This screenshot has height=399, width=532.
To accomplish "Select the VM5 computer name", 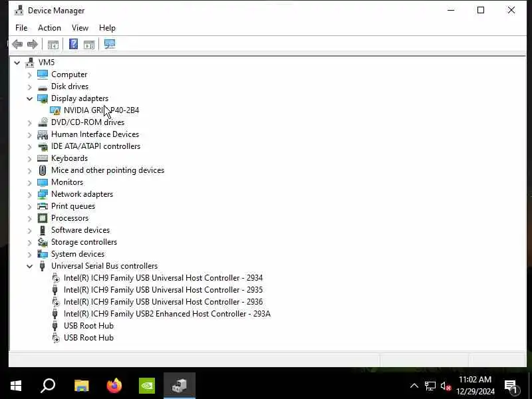I will tap(46, 63).
